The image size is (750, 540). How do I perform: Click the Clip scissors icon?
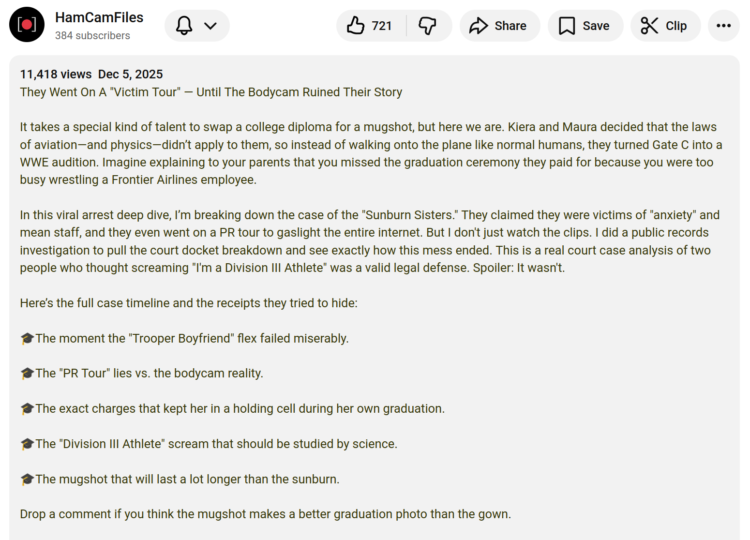[649, 25]
